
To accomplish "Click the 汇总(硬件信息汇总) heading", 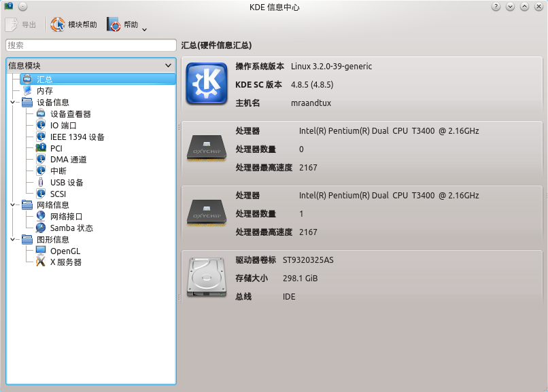I will click(x=216, y=46).
